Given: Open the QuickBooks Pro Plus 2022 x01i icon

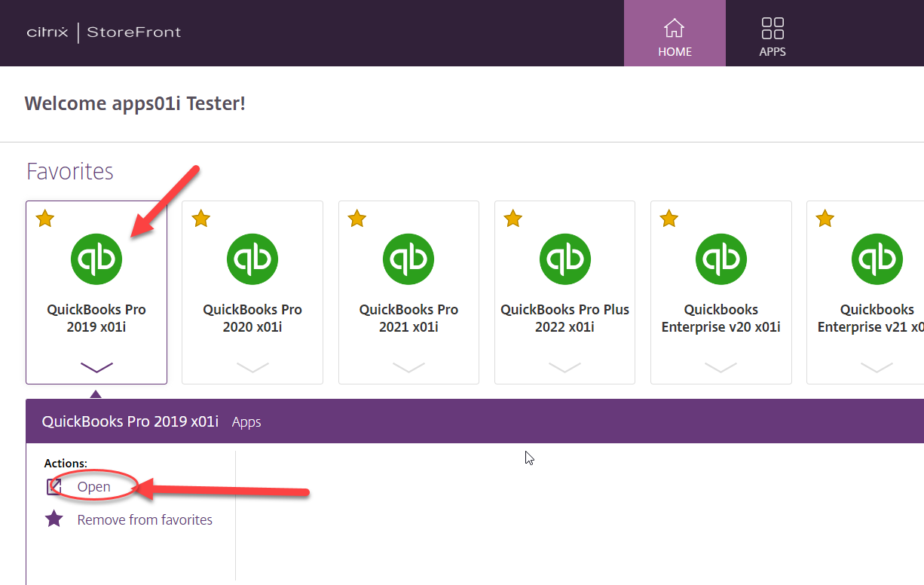Looking at the screenshot, I should pyautogui.click(x=564, y=259).
